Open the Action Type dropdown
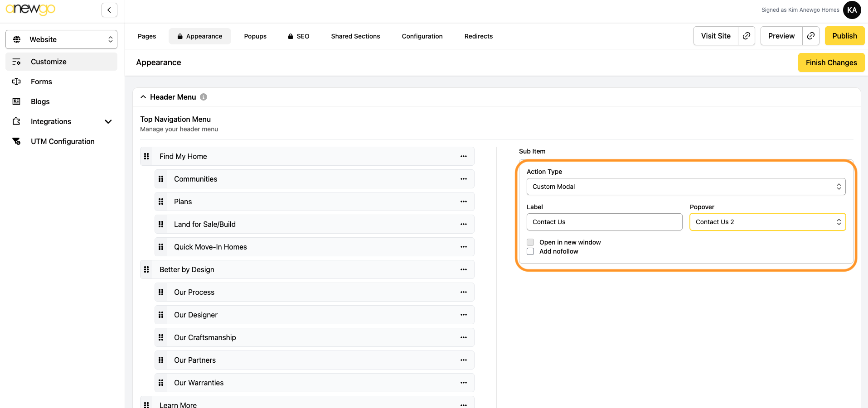The image size is (868, 408). (685, 187)
